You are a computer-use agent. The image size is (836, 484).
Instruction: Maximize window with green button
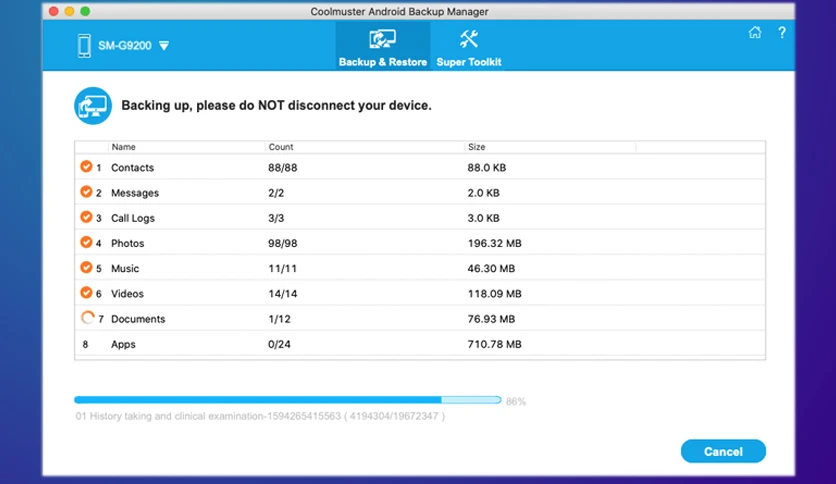pyautogui.click(x=85, y=11)
